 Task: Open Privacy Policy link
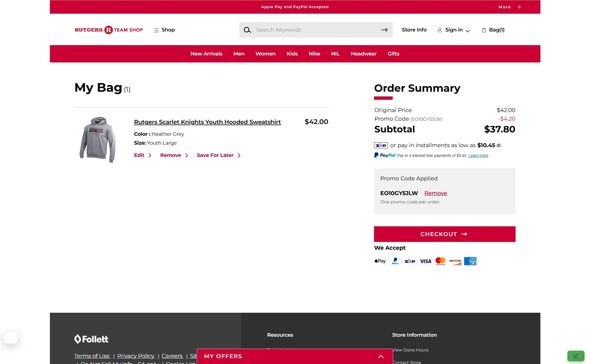click(136, 356)
